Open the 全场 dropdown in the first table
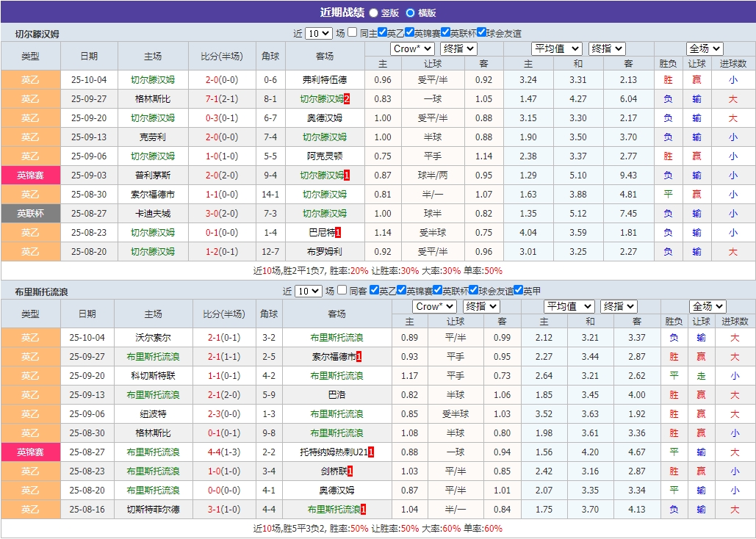Viewport: 756px width, 539px height. 703,48
